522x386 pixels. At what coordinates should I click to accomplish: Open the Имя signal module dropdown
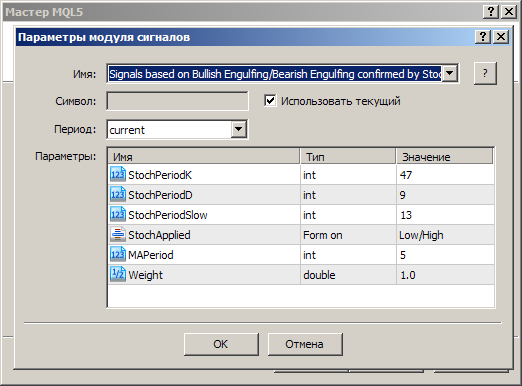(x=450, y=73)
